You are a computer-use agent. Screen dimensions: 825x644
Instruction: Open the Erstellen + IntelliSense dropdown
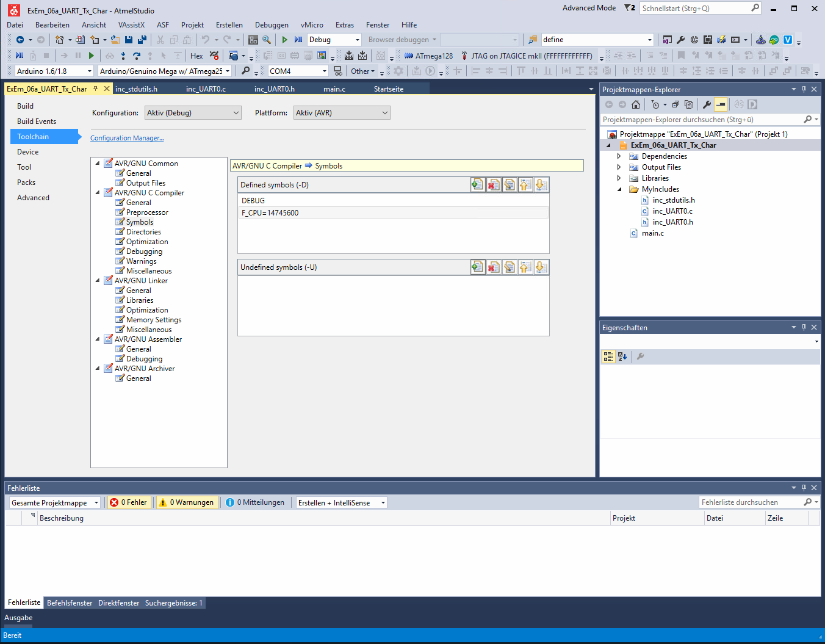point(342,502)
